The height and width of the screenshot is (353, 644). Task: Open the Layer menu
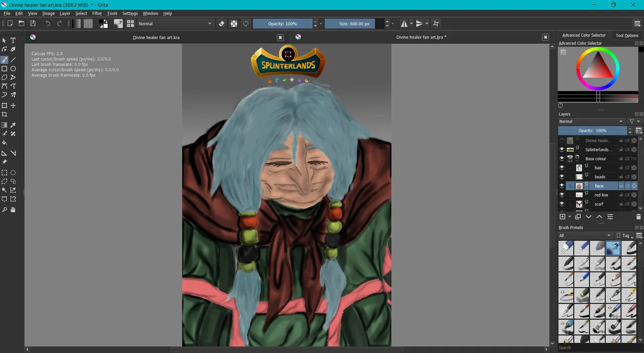click(65, 14)
